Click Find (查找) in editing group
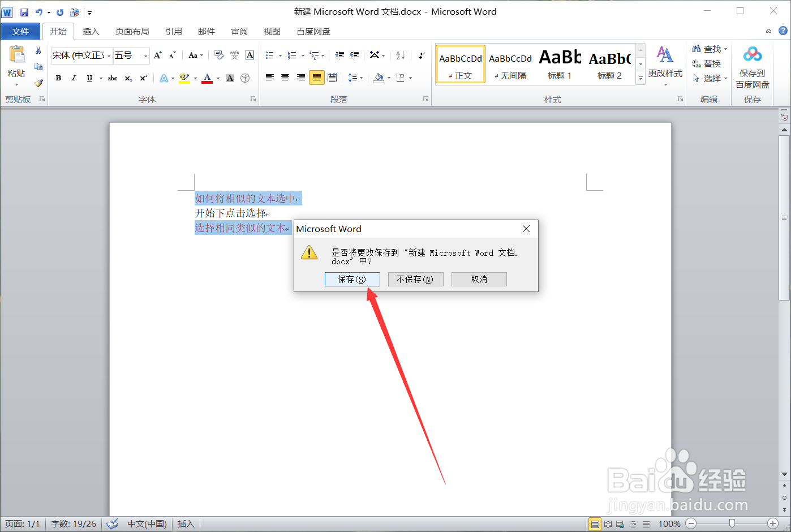The image size is (791, 532). [x=710, y=49]
